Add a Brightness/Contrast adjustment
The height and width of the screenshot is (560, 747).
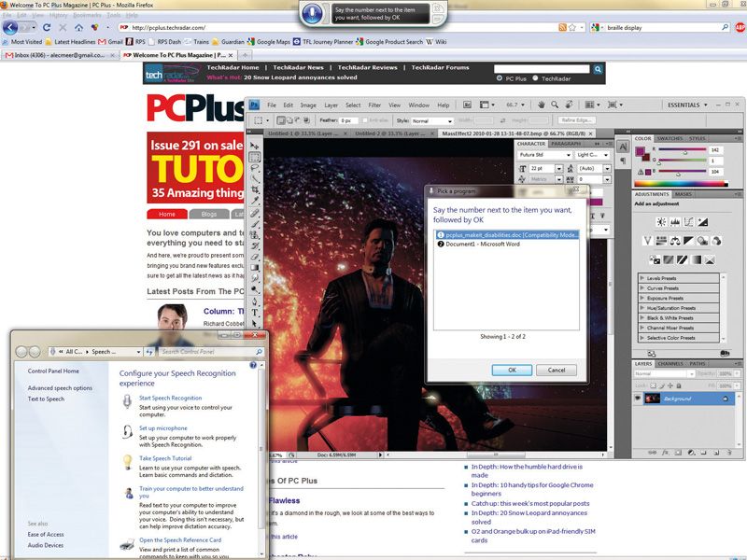661,222
